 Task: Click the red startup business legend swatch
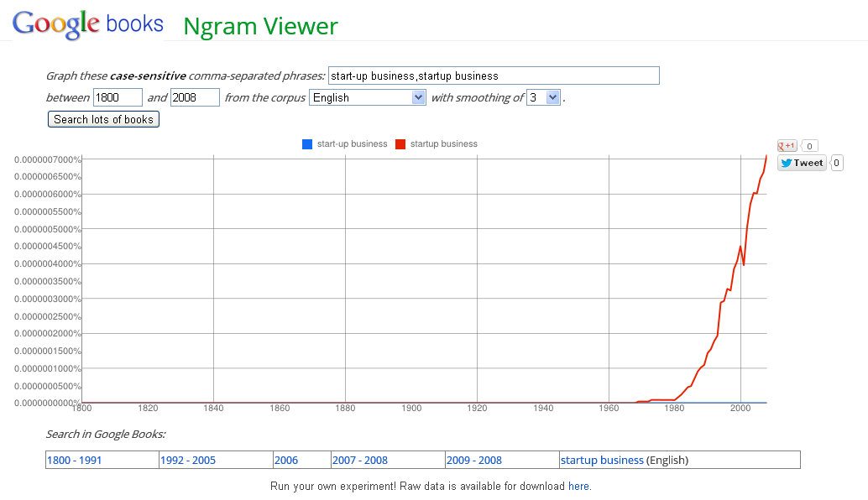(x=400, y=144)
